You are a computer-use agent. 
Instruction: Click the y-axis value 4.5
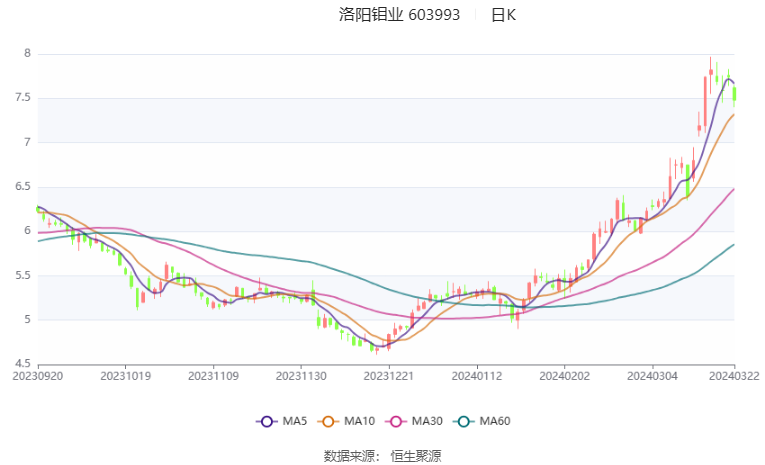(x=23, y=364)
